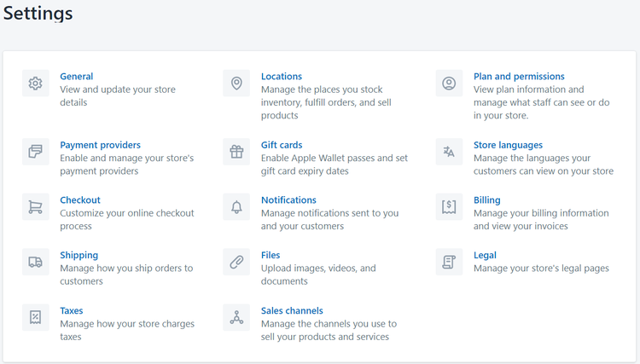Click the Notifications bell icon
This screenshot has width=640, height=364.
[236, 207]
